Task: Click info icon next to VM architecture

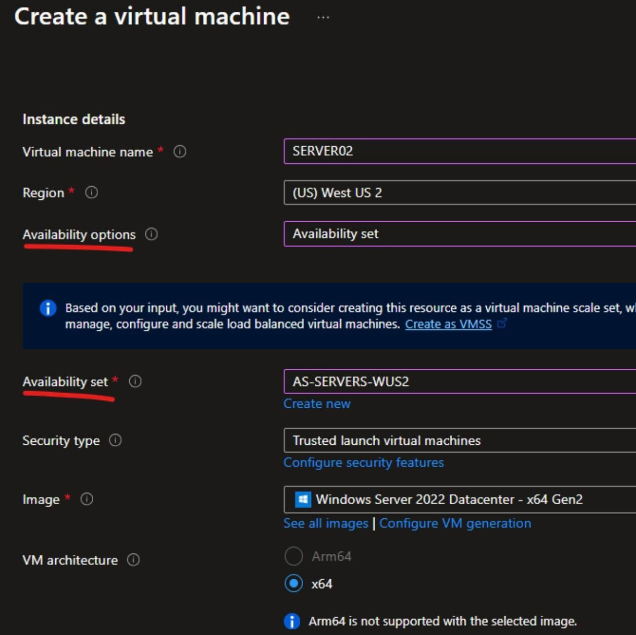Action: tap(133, 560)
